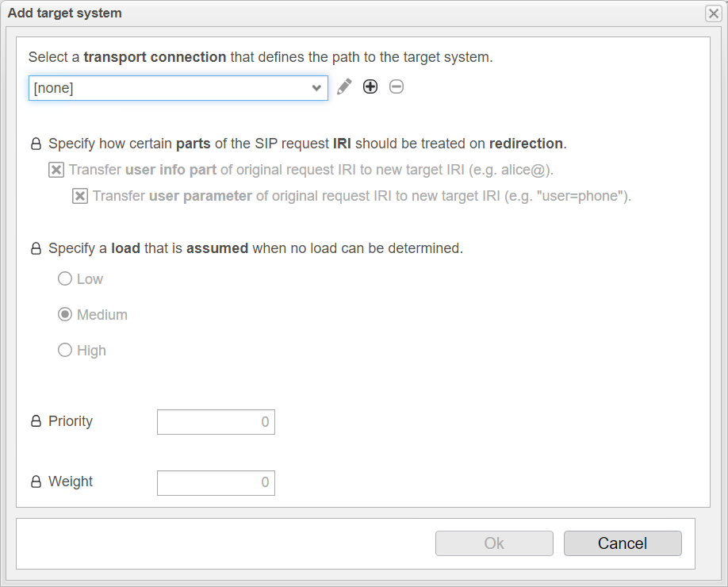Click the Ok button
This screenshot has width=728, height=587.
point(494,543)
